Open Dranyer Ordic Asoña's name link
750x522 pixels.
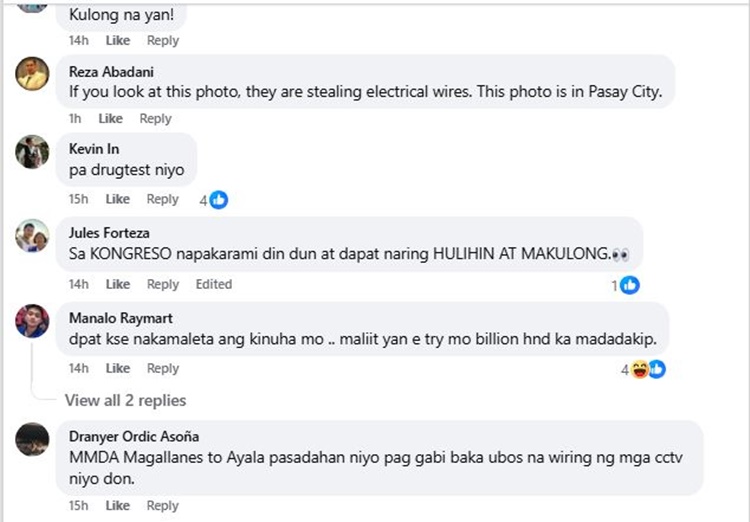click(133, 436)
